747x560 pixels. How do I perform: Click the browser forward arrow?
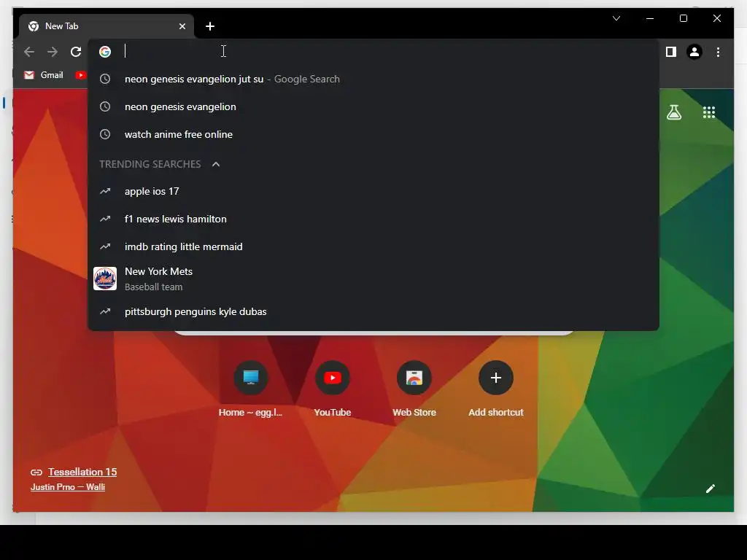coord(53,52)
